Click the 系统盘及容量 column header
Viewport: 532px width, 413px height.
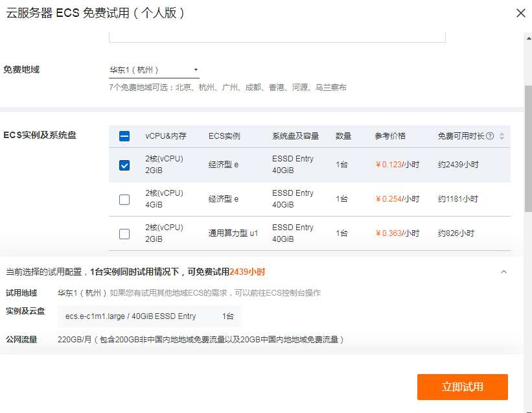(294, 136)
